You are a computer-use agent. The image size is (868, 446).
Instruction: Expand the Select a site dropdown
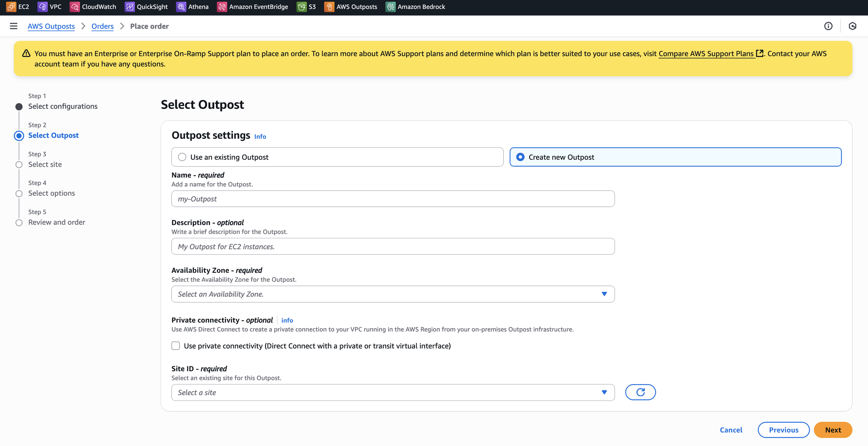coord(393,393)
